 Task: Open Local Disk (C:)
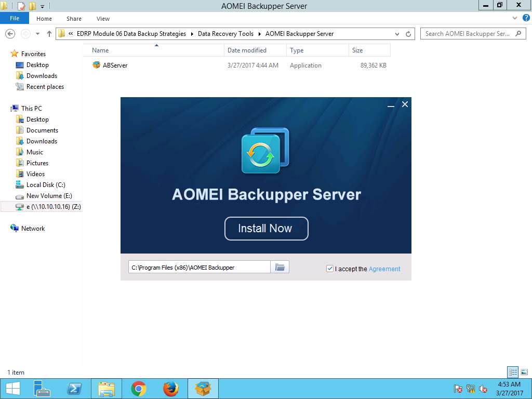[x=46, y=185]
